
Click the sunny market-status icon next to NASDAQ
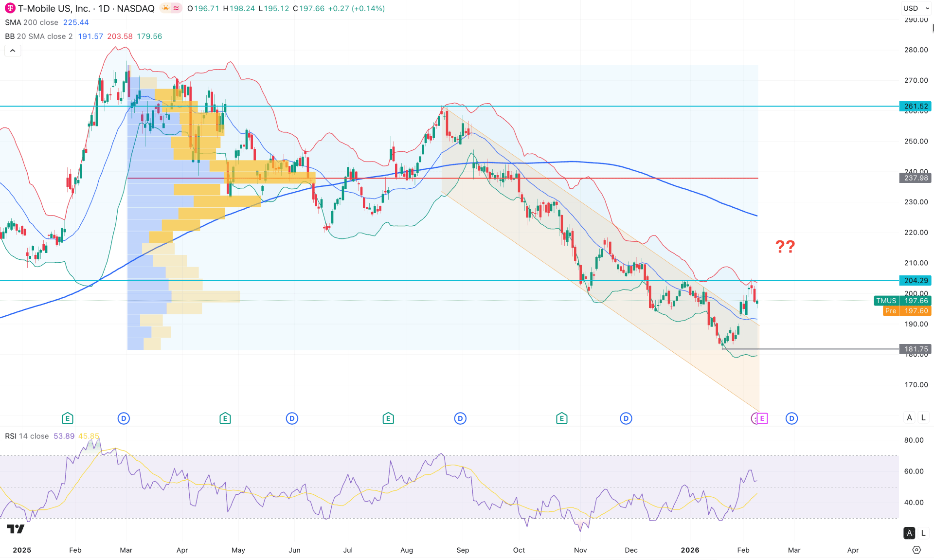165,8
